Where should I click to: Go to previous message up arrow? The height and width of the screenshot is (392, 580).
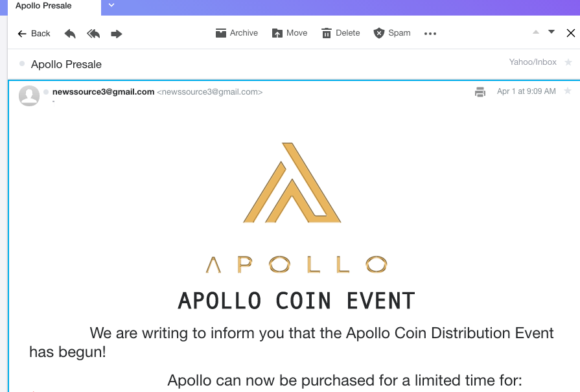536,32
